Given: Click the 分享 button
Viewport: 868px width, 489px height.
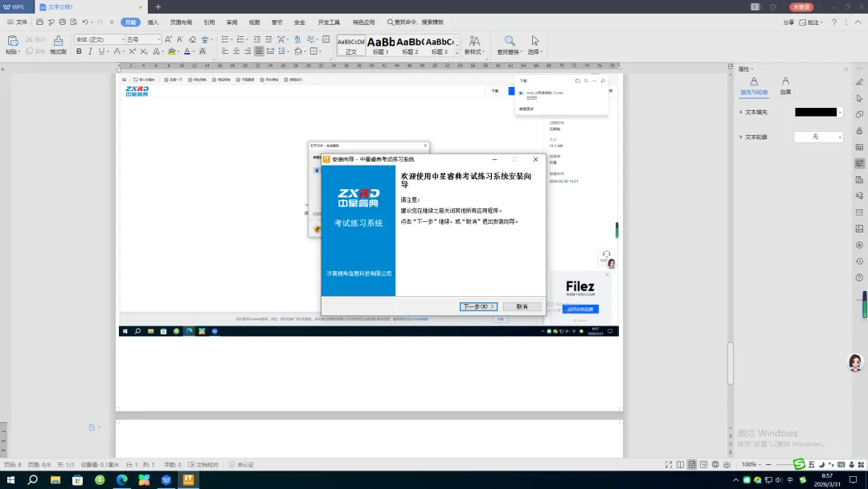Looking at the screenshot, I should coord(788,23).
